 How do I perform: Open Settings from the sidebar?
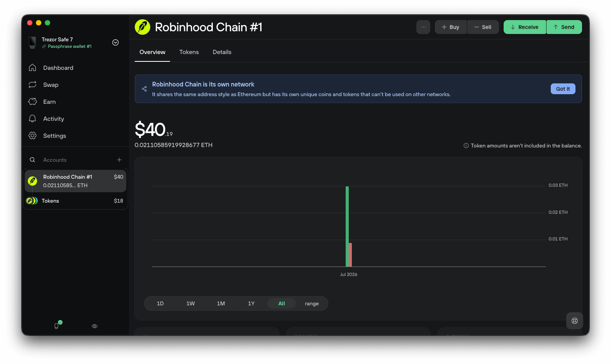tap(54, 136)
